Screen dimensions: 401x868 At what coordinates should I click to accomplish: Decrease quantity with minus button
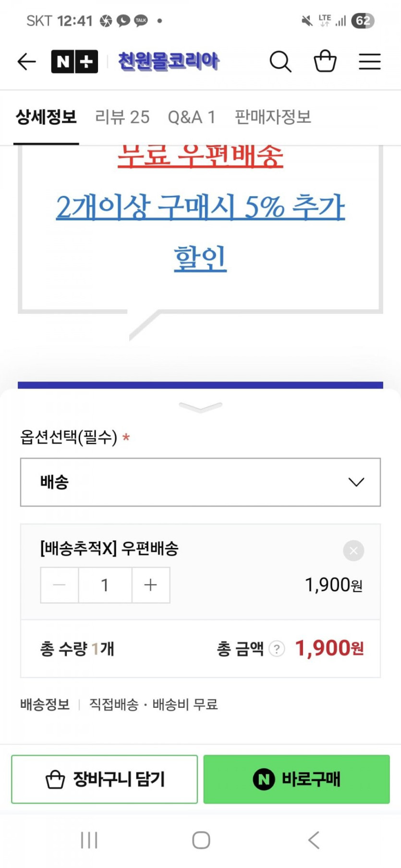(60, 585)
